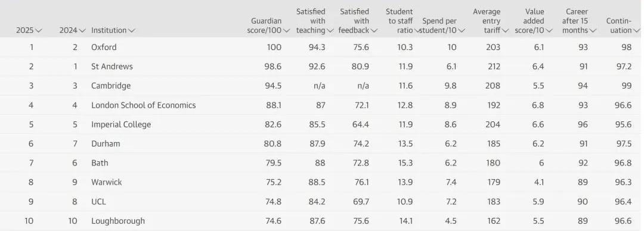Viewport: 644px width, 231px height.
Task: Open the St Andrews entry
Action: point(112,67)
